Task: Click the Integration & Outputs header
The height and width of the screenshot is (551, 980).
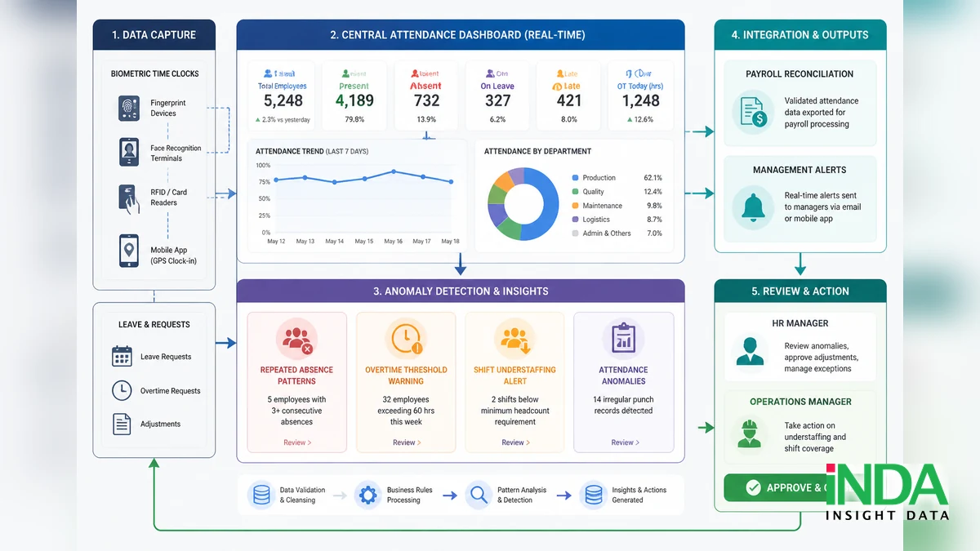Action: [800, 35]
